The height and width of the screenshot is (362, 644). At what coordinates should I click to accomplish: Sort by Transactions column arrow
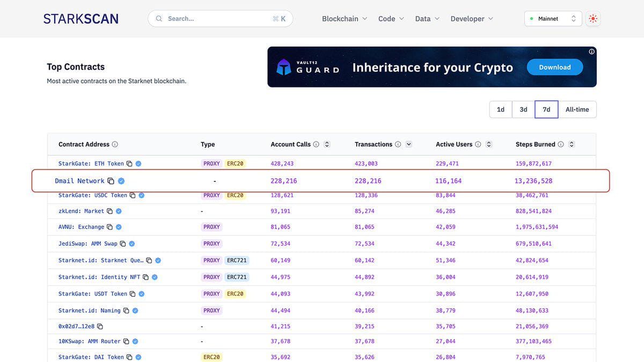(409, 144)
